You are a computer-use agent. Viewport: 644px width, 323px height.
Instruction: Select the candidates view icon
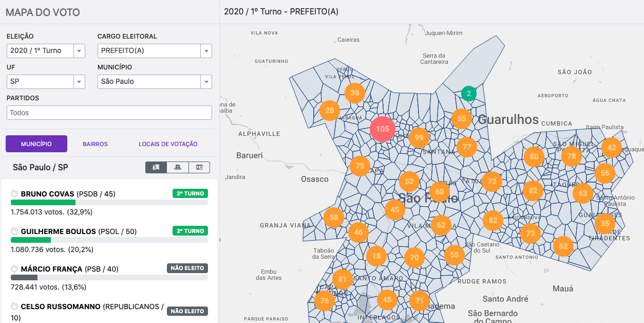tap(156, 167)
